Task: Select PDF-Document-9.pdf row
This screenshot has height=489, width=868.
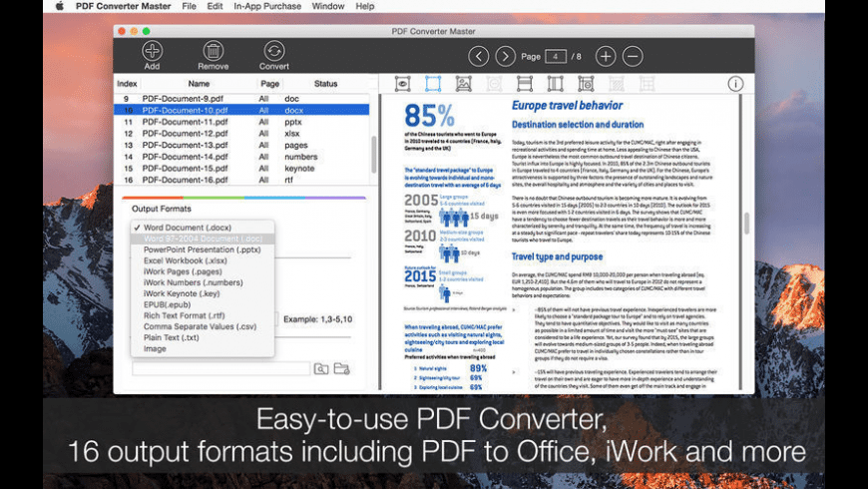Action: (241, 99)
